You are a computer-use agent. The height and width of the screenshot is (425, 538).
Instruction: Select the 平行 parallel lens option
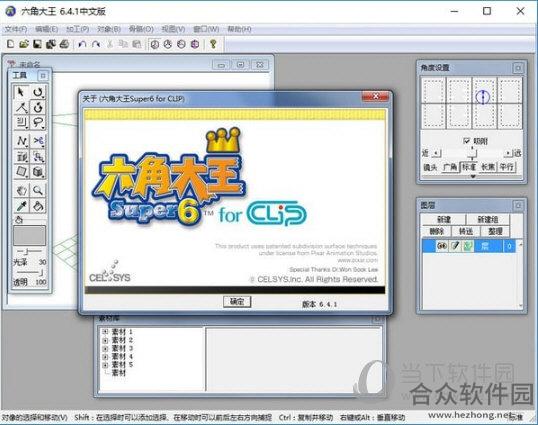[x=506, y=167]
